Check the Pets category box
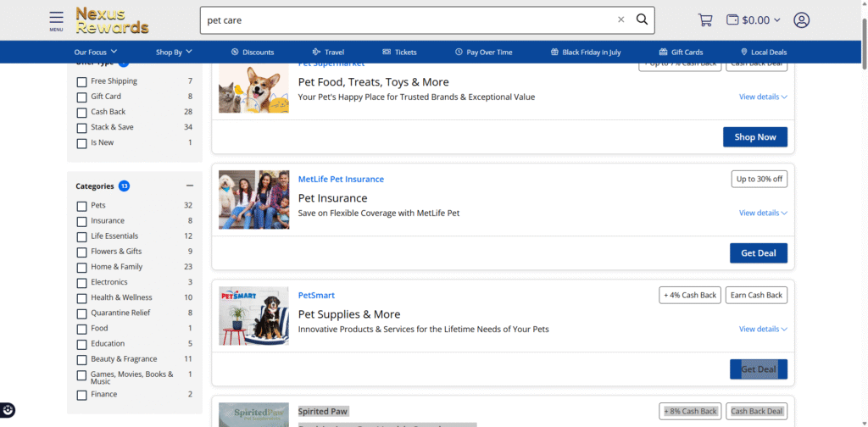Viewport: 868px width, 427px height. click(x=81, y=207)
